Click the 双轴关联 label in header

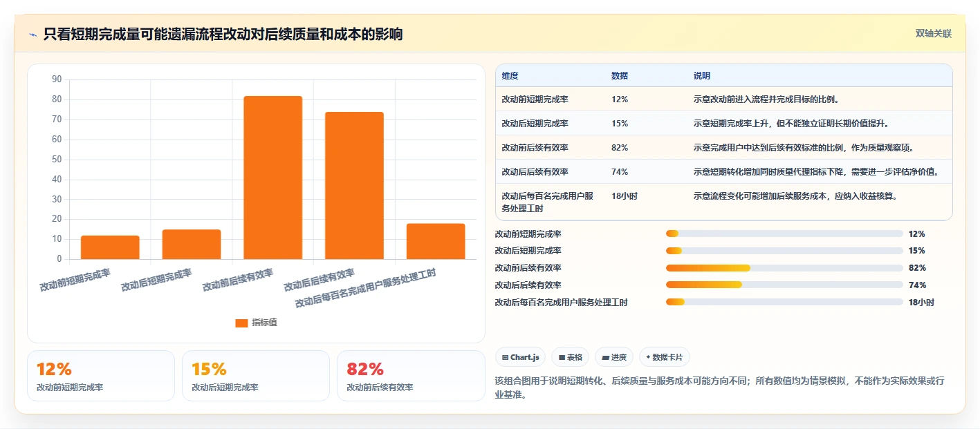pos(934,34)
